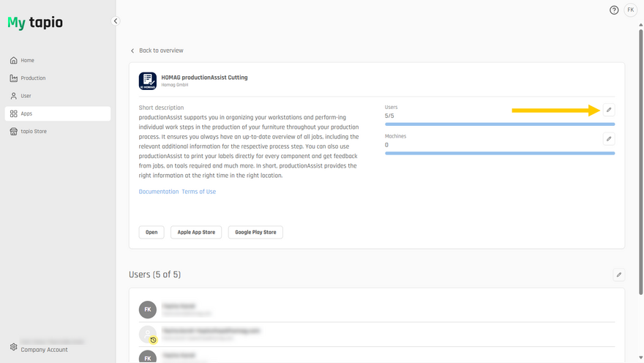The image size is (644, 363).
Task: Click the Machines progress bar
Action: click(500, 153)
